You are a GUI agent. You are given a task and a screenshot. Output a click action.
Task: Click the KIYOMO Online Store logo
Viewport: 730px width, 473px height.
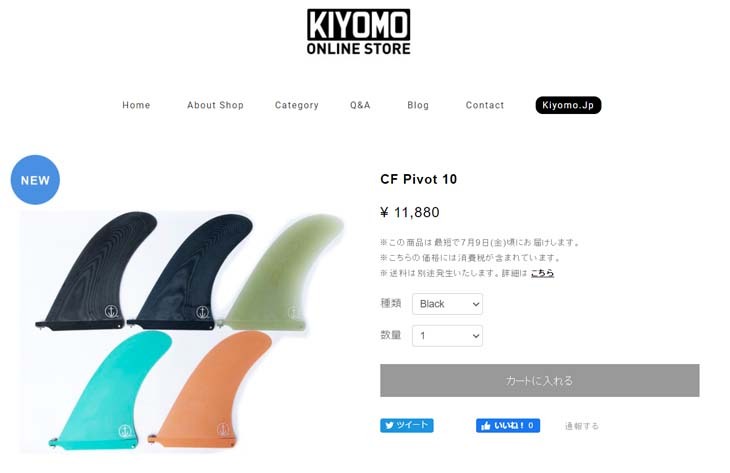click(x=358, y=32)
